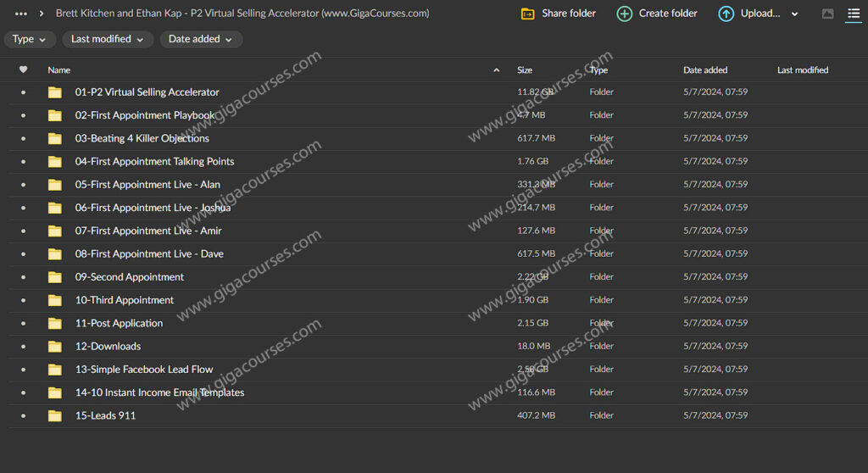Viewport: 868px width, 473px height.
Task: Toggle favourite dot for 09-Second Appointment
Action: 23,277
